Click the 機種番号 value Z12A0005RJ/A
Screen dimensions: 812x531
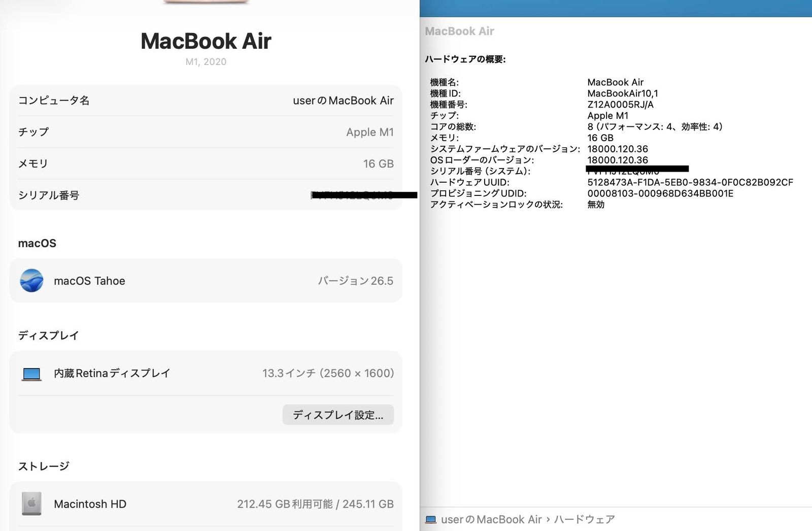[620, 105]
